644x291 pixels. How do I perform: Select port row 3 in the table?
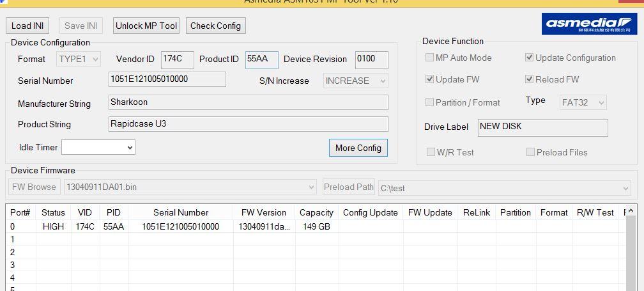315,265
